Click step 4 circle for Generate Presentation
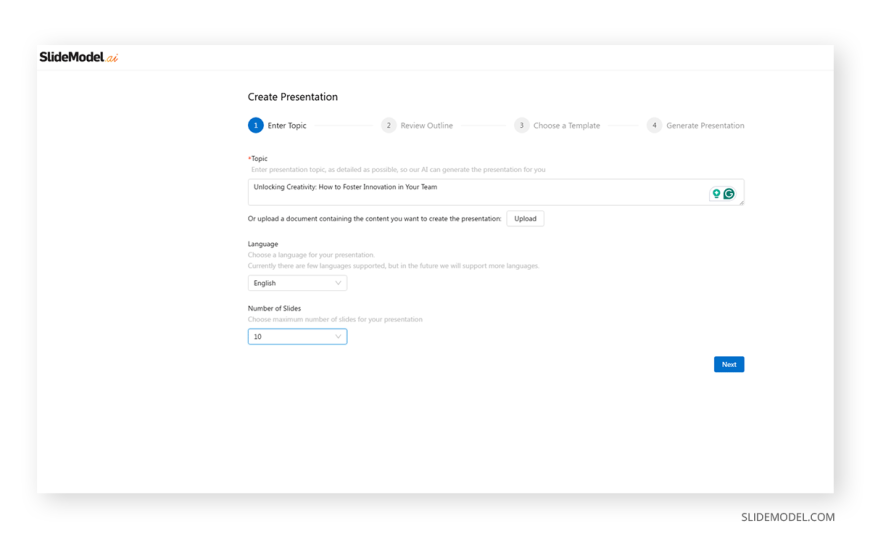The image size is (870, 539). 654,125
